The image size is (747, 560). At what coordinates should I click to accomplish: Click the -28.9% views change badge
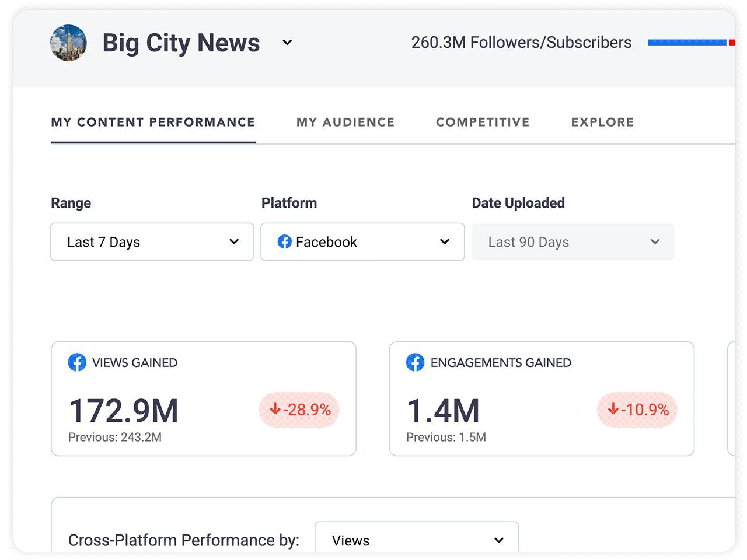pos(299,409)
